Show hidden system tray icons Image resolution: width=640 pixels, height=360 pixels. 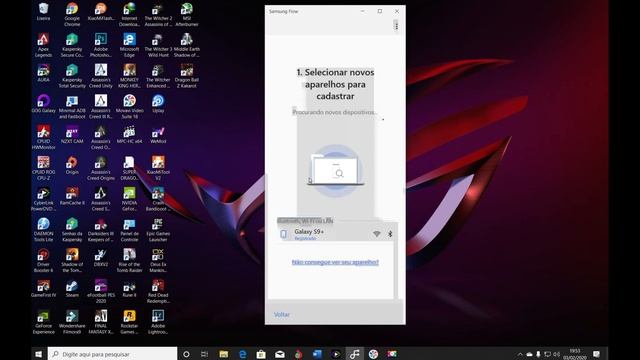520,354
